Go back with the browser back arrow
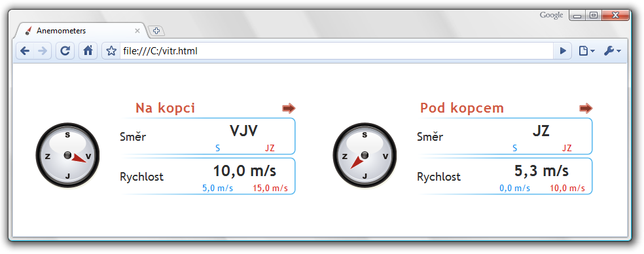Screen dimensions: 644x254 click(25, 51)
